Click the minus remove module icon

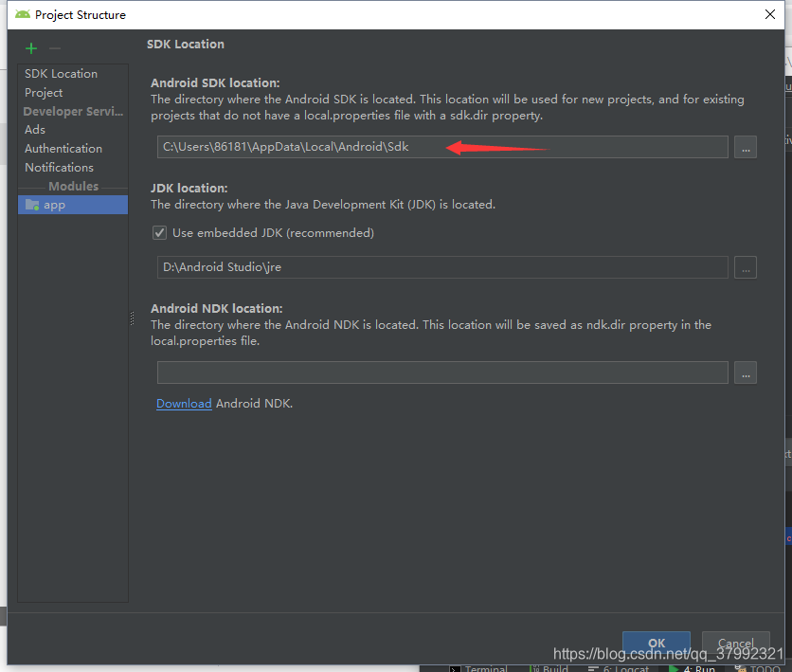pyautogui.click(x=55, y=48)
